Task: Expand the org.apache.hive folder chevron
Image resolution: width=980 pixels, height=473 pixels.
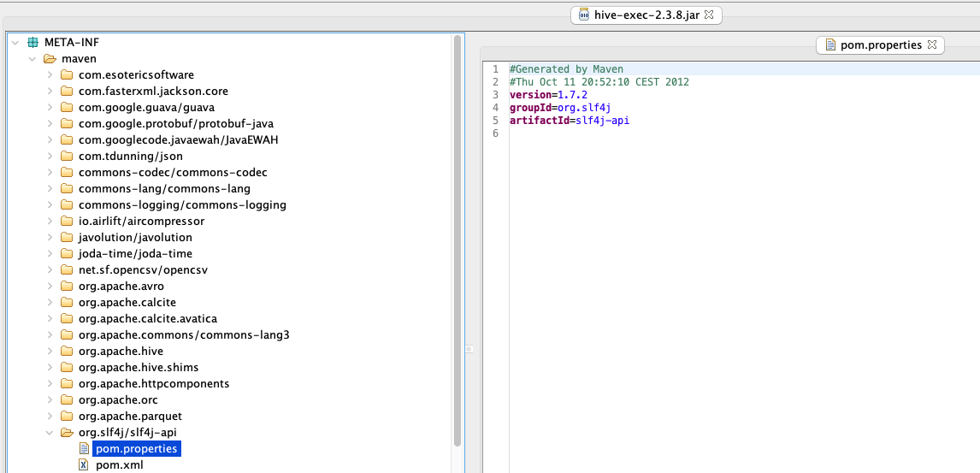Action: click(50, 352)
